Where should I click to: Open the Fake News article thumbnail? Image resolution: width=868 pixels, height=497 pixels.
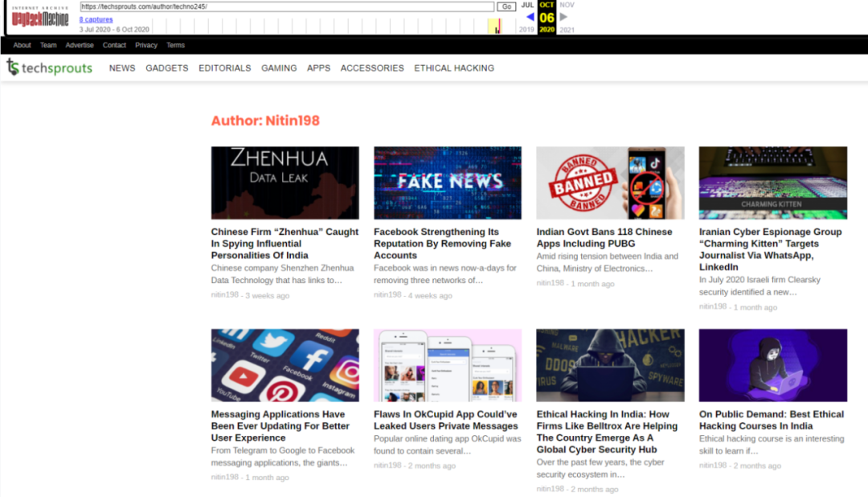click(448, 183)
